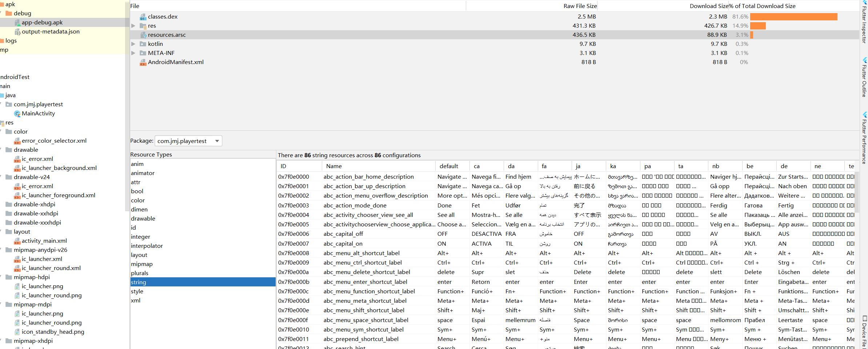This screenshot has height=349, width=868.
Task: Select the integer resource type
Action: [x=203, y=237]
